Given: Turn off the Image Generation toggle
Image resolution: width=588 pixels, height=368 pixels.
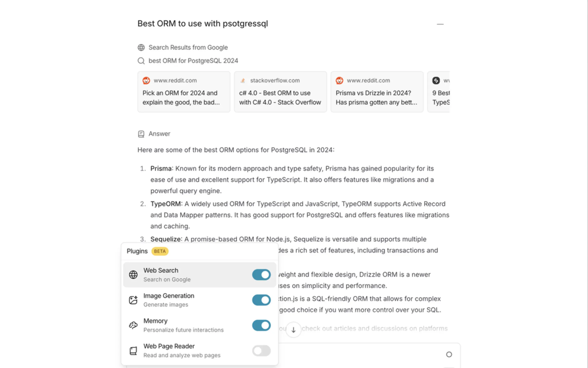Looking at the screenshot, I should [261, 300].
